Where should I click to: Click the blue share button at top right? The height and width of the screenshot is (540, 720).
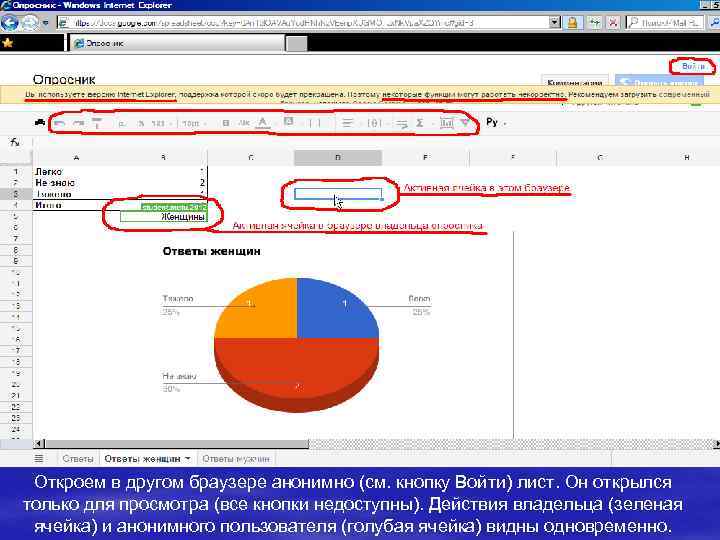click(659, 82)
